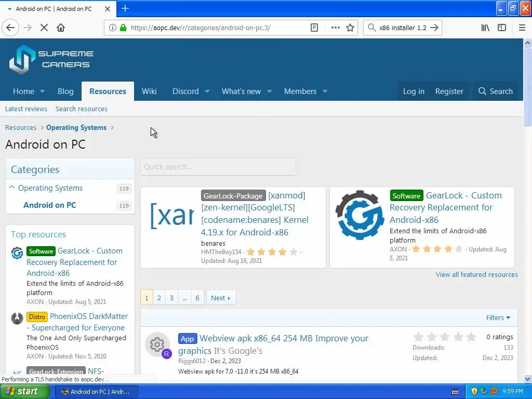Image resolution: width=532 pixels, height=399 pixels.
Task: Go to page 6 of results
Action: pos(197,298)
